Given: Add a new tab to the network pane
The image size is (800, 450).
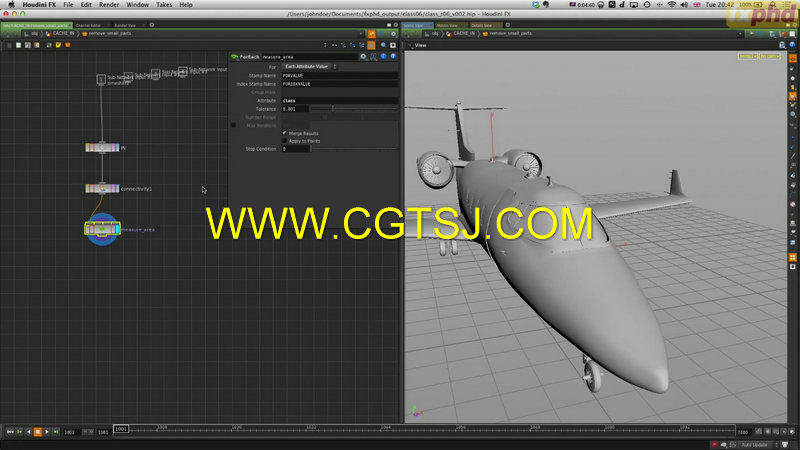Looking at the screenshot, I should [x=152, y=25].
